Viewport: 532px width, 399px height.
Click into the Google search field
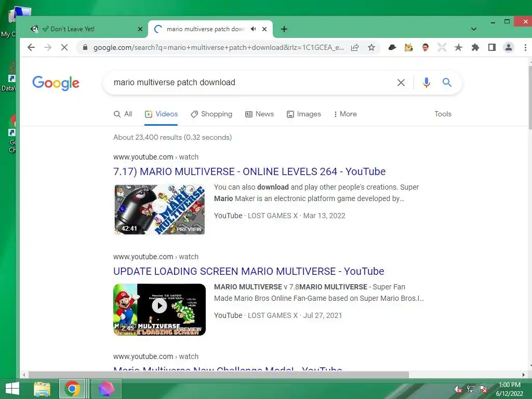tap(251, 83)
